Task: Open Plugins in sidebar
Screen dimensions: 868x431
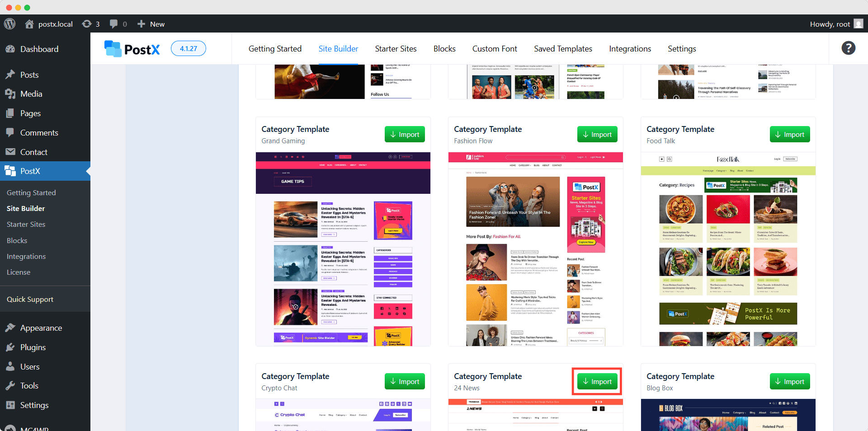Action: coord(45,347)
